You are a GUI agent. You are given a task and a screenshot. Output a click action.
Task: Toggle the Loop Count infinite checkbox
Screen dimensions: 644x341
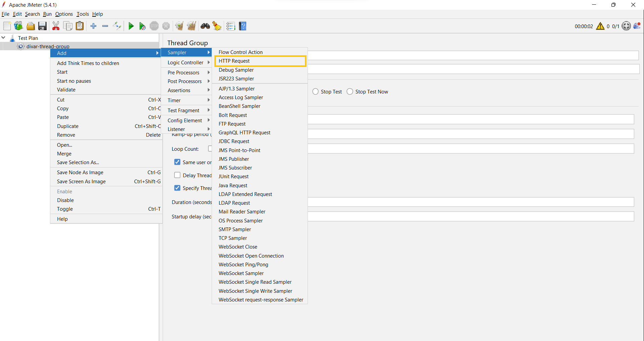210,149
